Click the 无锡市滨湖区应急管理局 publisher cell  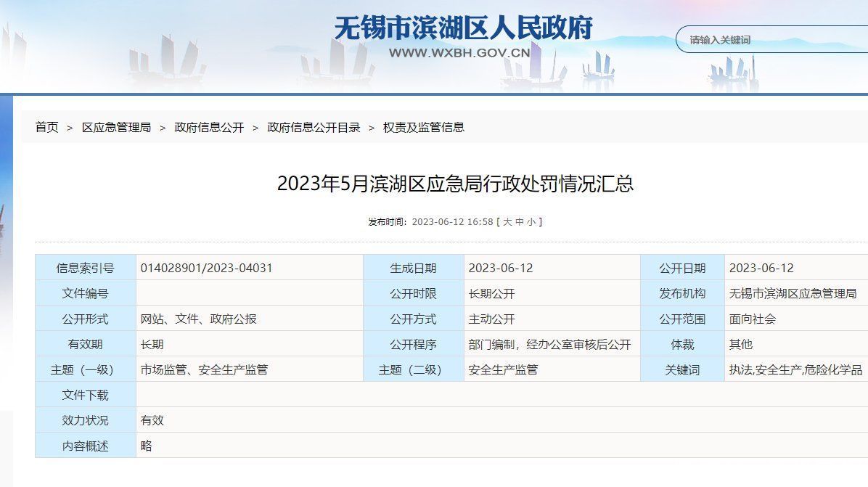(x=796, y=293)
